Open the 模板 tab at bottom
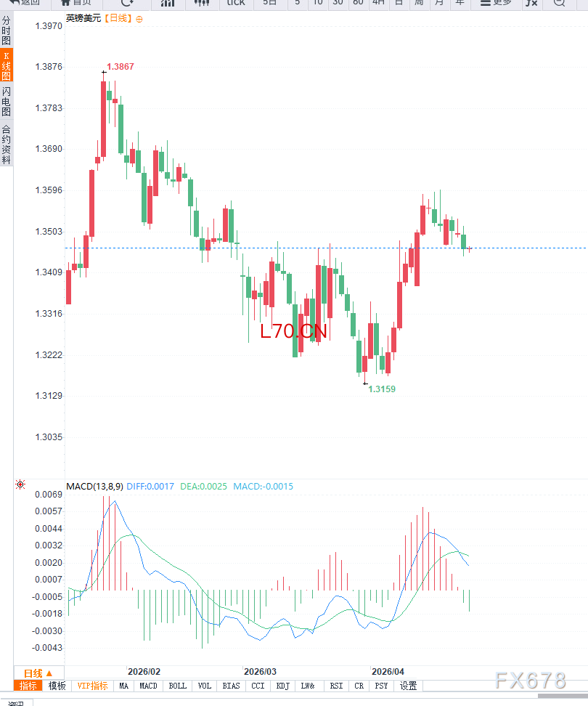Screen dimensions: 588x706 click(x=57, y=686)
